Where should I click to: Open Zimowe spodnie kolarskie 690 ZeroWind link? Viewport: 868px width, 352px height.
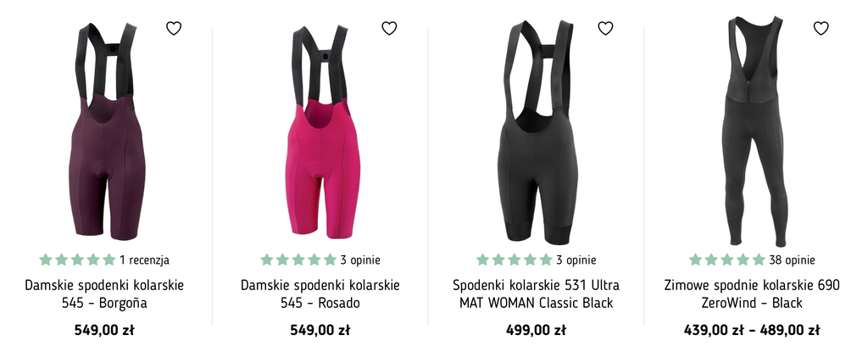[753, 294]
